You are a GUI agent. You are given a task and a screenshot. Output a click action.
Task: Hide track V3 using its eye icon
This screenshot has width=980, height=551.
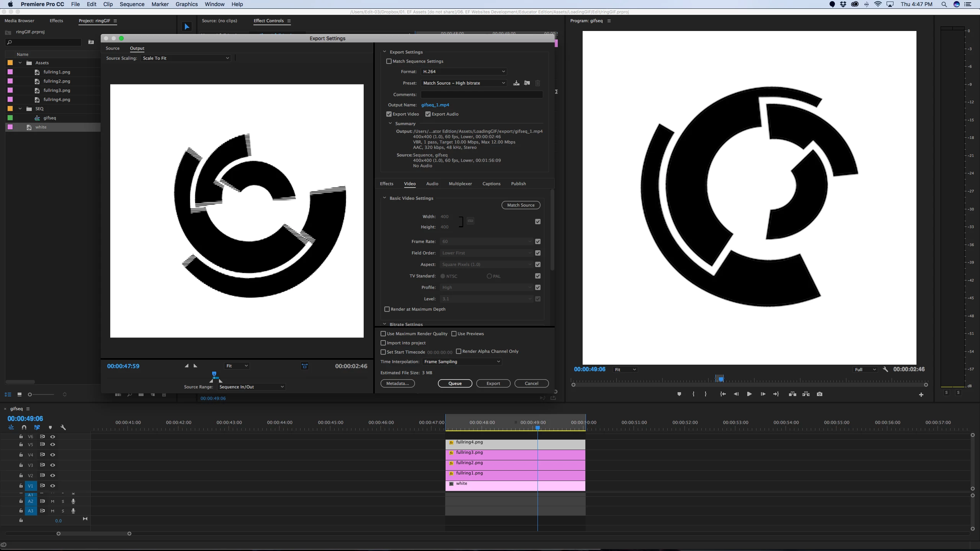point(53,465)
